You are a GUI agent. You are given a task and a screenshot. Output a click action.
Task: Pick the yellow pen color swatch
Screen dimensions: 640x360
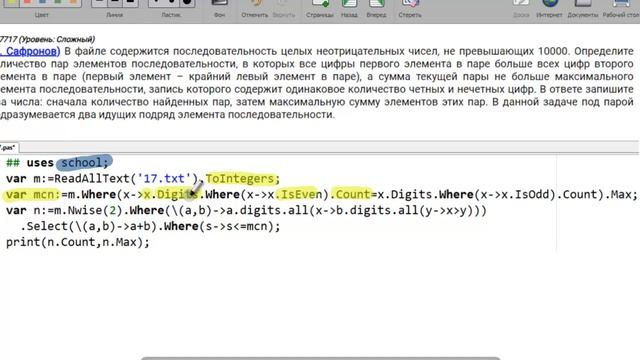[x=11, y=2]
